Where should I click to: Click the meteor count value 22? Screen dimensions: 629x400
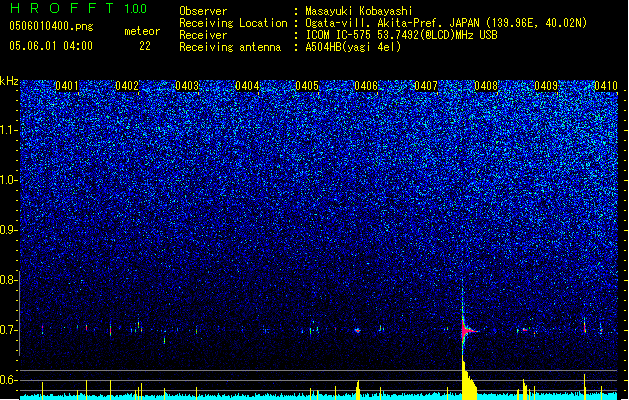tap(145, 46)
